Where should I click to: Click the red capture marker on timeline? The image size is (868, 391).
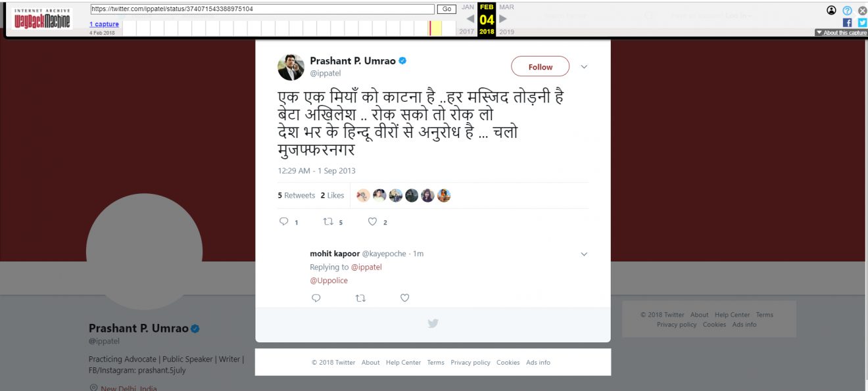click(x=430, y=28)
